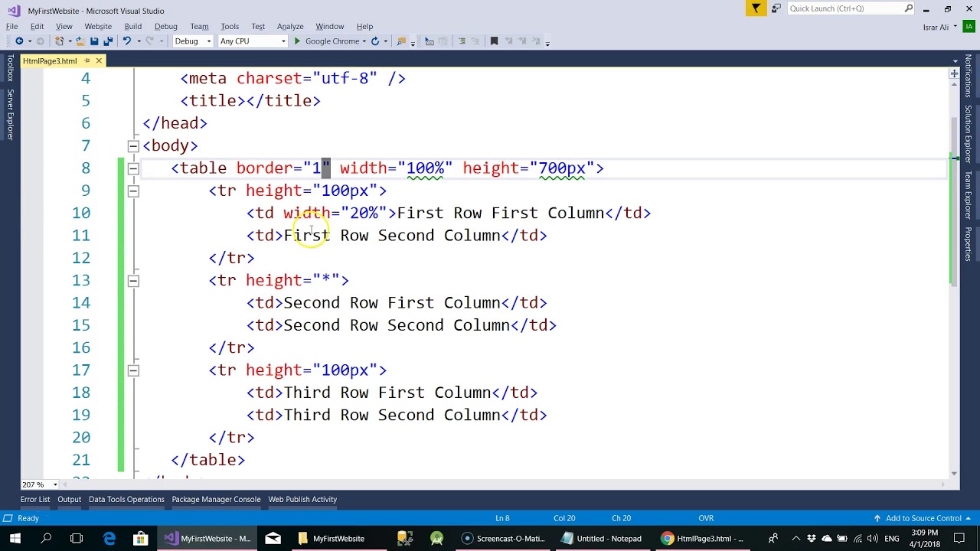Collapse the body tag outline region
980x551 pixels.
[x=133, y=145]
